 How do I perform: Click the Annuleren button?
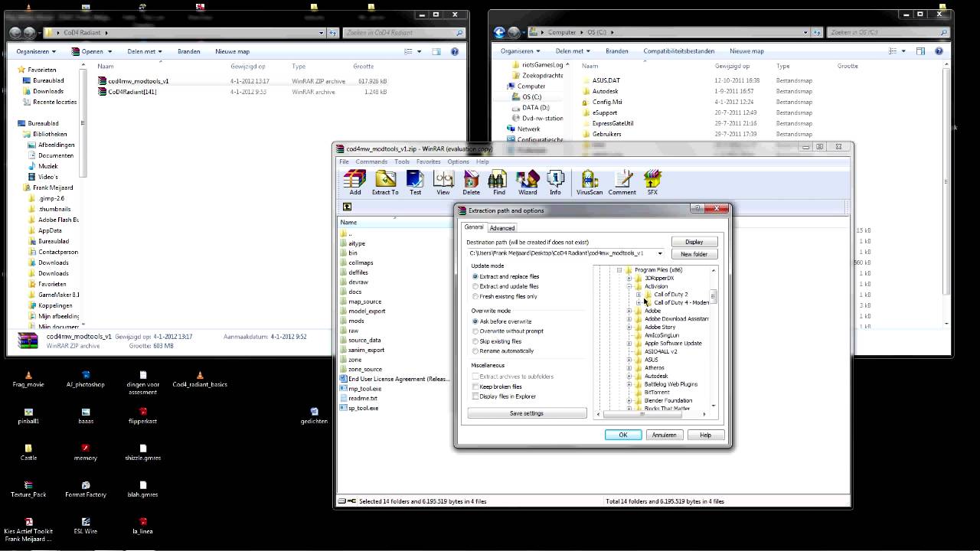[x=664, y=435]
